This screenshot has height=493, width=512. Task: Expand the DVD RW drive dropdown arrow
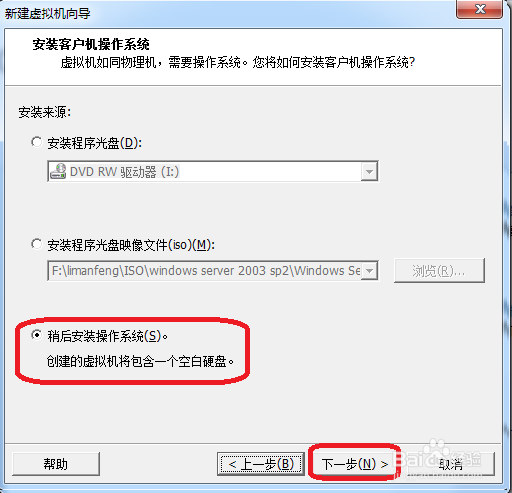tap(369, 172)
